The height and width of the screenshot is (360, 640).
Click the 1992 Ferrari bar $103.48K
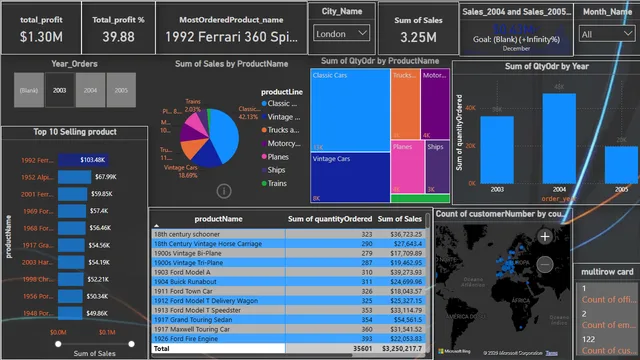coord(83,160)
